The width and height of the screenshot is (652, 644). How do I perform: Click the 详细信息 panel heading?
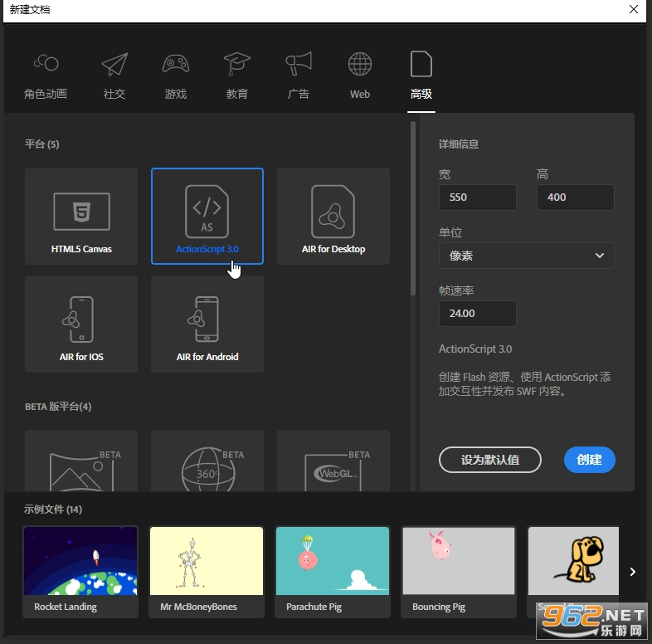[x=459, y=144]
